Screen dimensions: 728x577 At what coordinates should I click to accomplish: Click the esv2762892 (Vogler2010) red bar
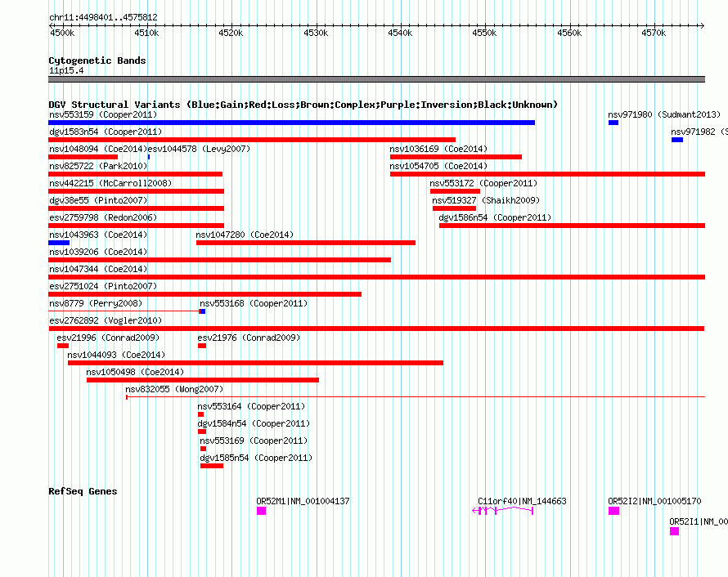coord(376,329)
